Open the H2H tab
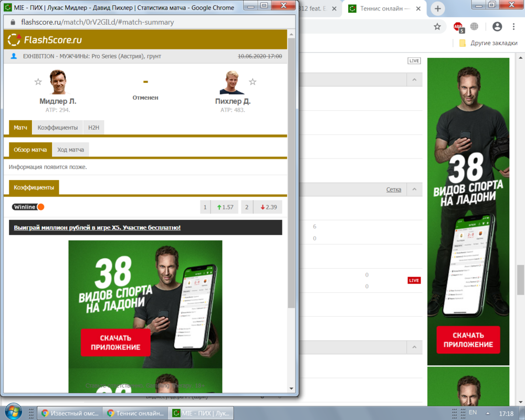 94,128
